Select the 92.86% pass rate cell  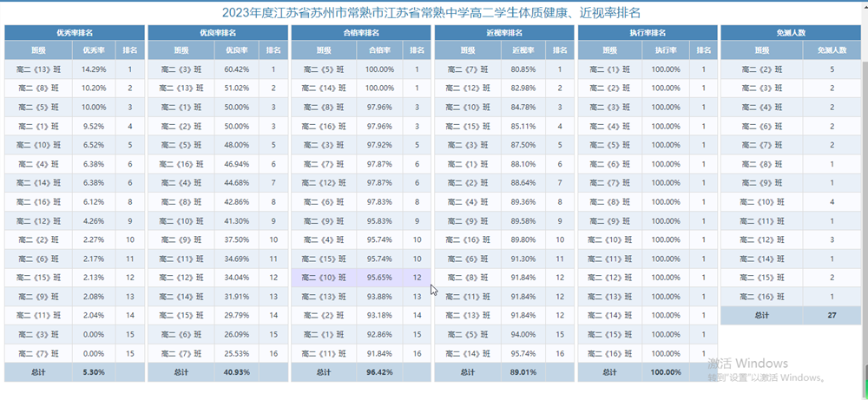(x=380, y=334)
